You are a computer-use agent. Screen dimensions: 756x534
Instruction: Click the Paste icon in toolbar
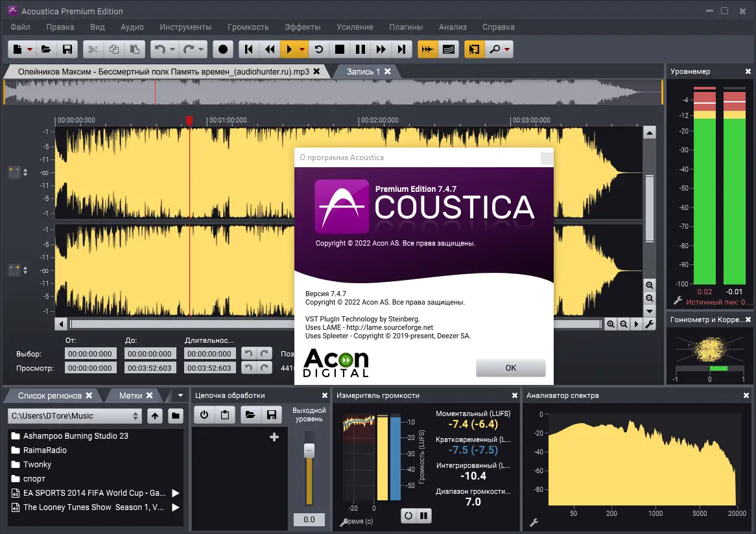click(x=135, y=49)
